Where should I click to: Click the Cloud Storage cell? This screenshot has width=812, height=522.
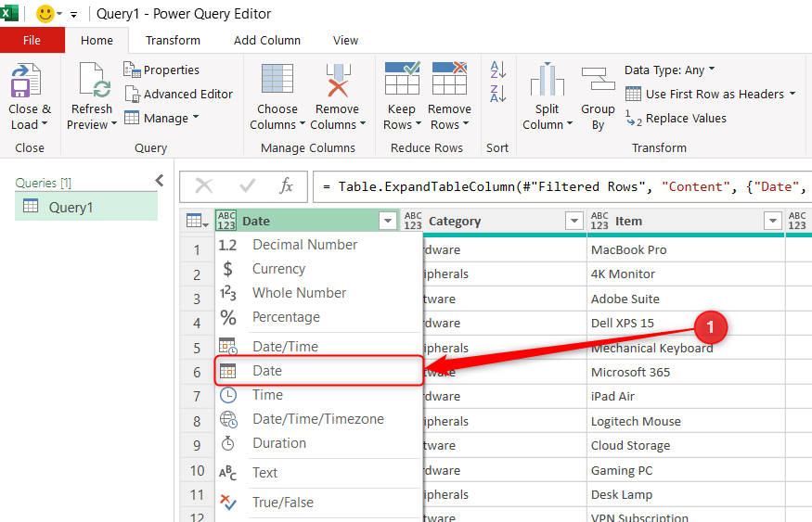point(686,445)
